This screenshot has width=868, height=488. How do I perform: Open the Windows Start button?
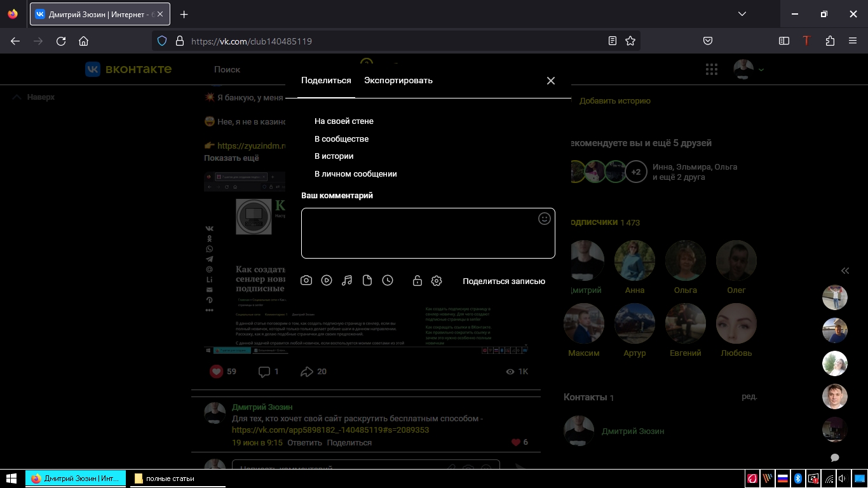tap(11, 478)
